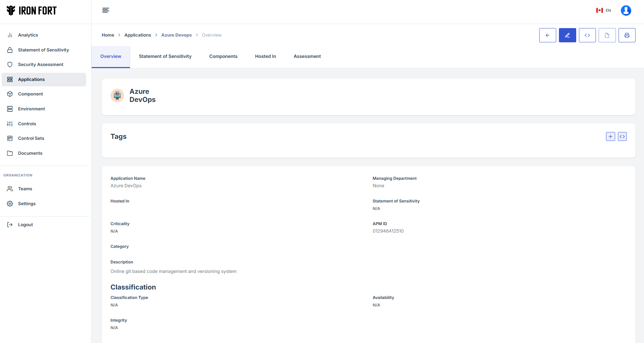The width and height of the screenshot is (644, 343).
Task: Open the user profile avatar
Action: coord(626,10)
